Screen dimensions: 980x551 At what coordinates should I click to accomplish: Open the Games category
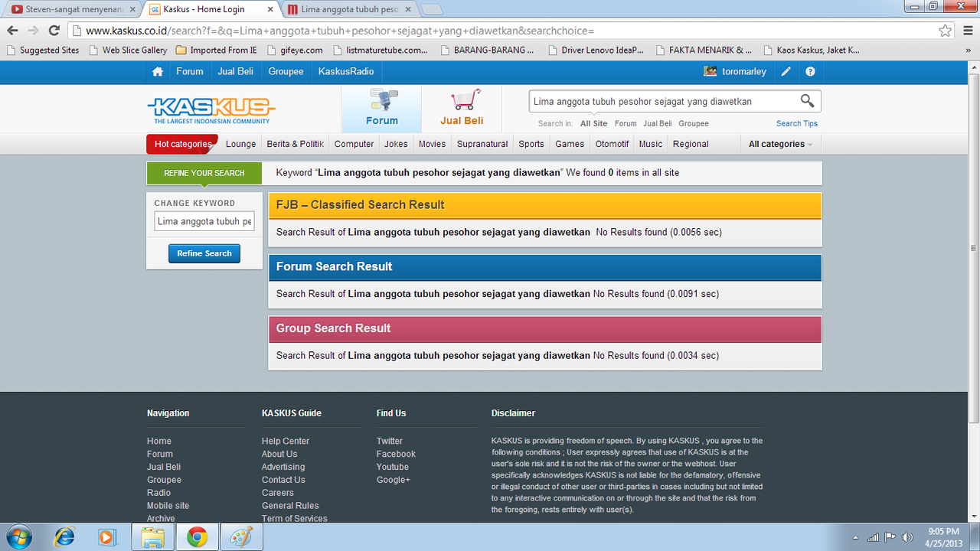tap(570, 144)
